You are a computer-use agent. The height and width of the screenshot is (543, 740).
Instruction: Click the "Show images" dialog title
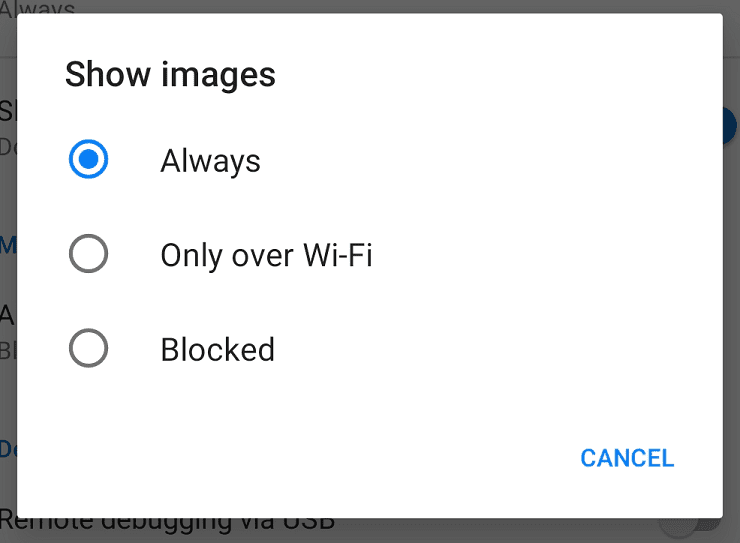click(170, 75)
